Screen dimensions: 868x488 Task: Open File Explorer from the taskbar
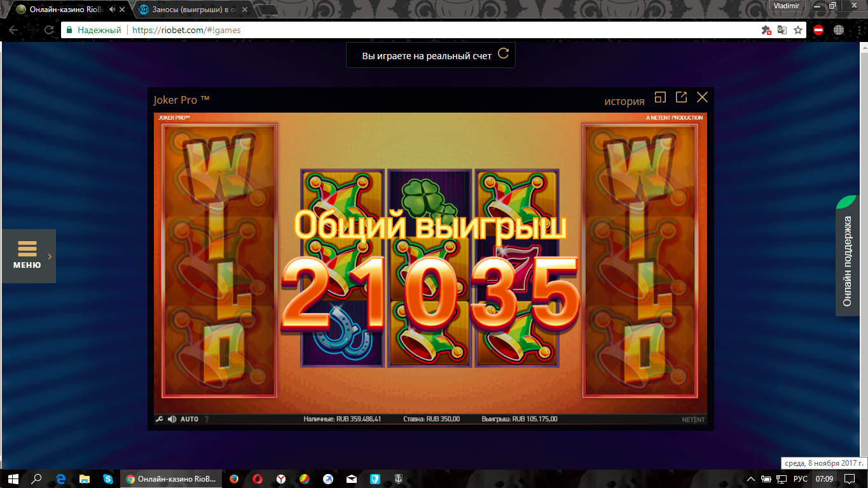(85, 478)
